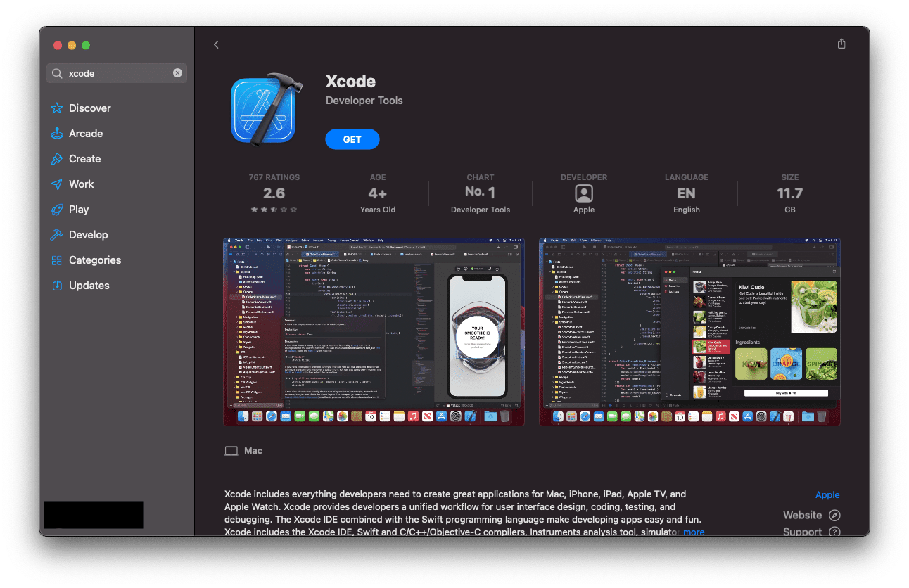The height and width of the screenshot is (588, 909).
Task: Click the Website compass icon
Action: click(x=834, y=515)
